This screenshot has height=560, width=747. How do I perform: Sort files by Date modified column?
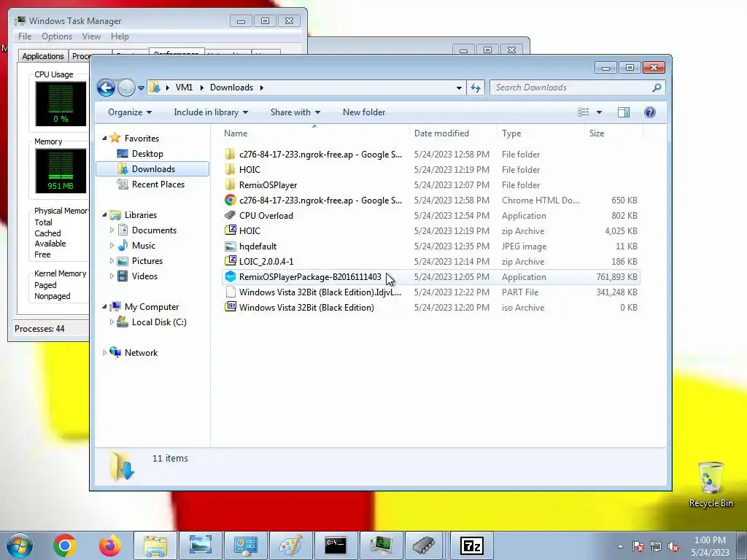tap(453, 133)
